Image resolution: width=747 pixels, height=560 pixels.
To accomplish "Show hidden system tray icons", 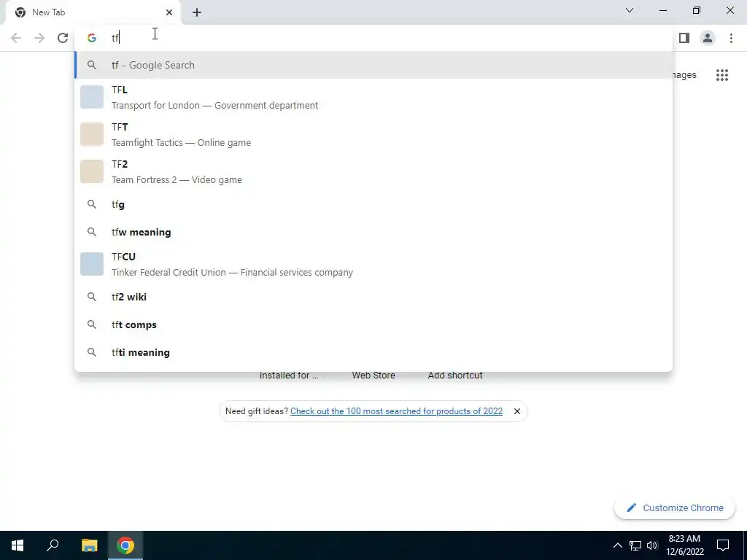I will pyautogui.click(x=617, y=545).
